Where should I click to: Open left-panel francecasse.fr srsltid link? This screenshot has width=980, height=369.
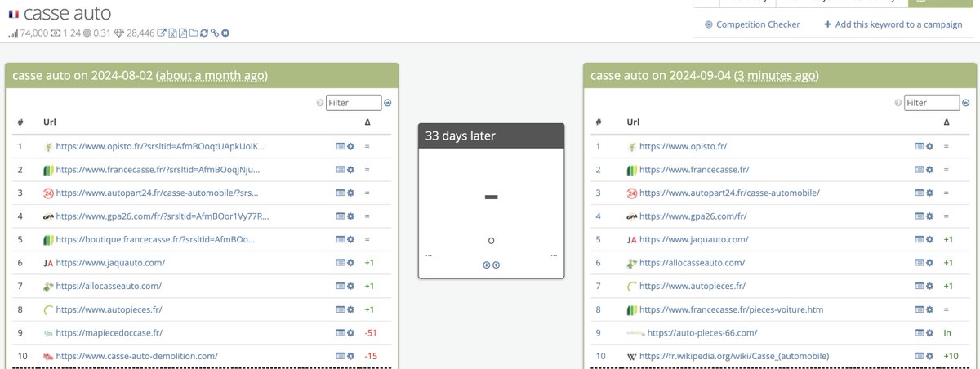pos(158,170)
